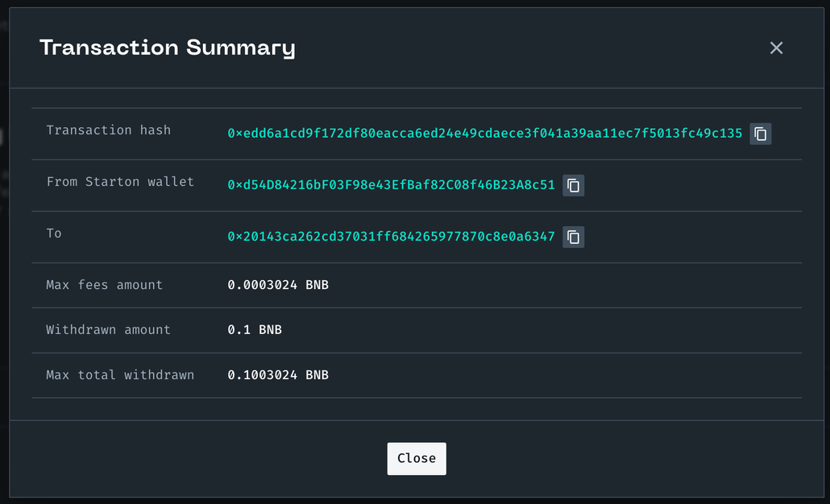Click the X to dismiss the summary dialog
The image size is (830, 504).
(776, 48)
